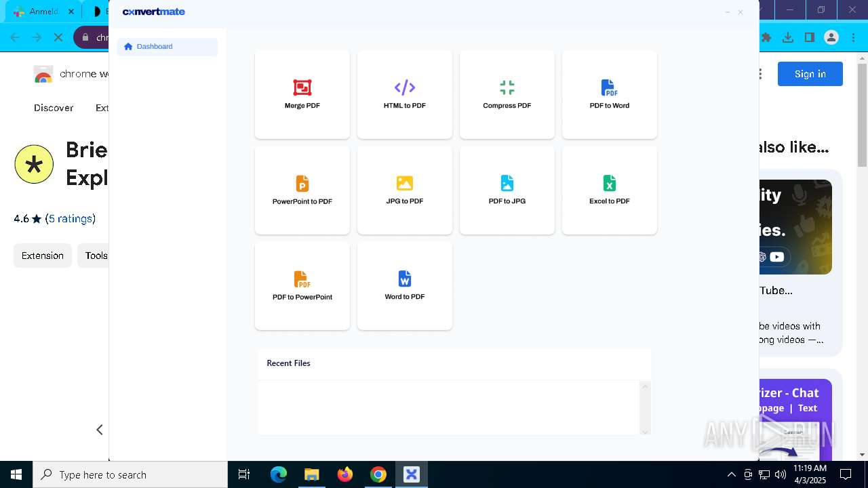Open Task View on the taskbar

[x=244, y=474]
